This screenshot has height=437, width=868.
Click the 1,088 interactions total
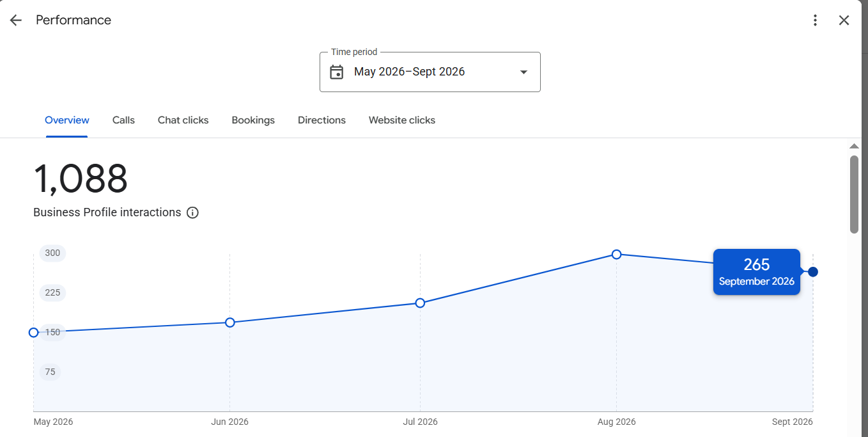[81, 179]
